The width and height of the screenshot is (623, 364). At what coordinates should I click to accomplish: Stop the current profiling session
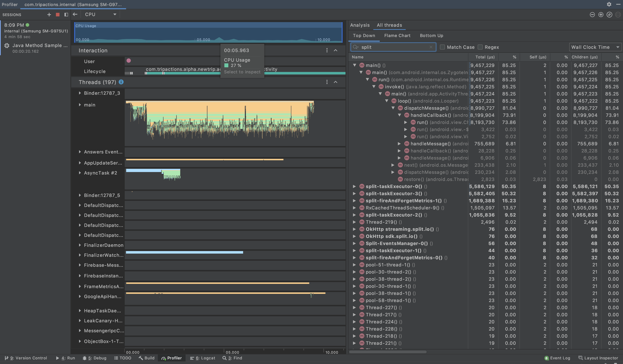point(58,15)
